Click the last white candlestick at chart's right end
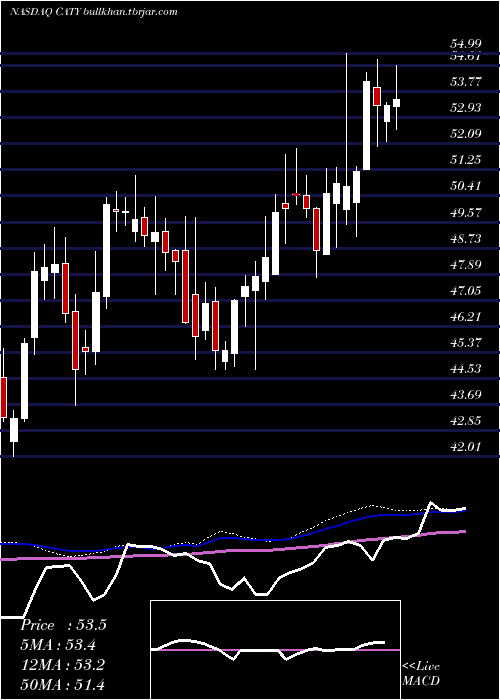 point(396,103)
